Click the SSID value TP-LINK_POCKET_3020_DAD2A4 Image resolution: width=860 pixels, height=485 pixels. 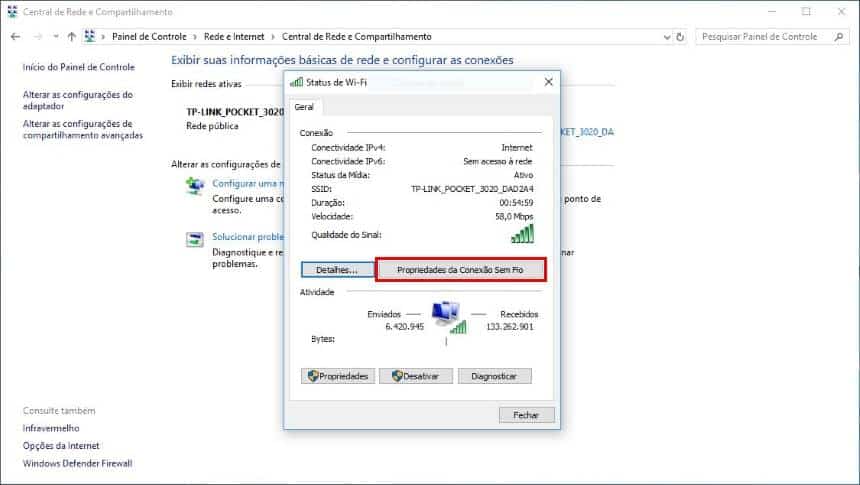click(x=472, y=189)
